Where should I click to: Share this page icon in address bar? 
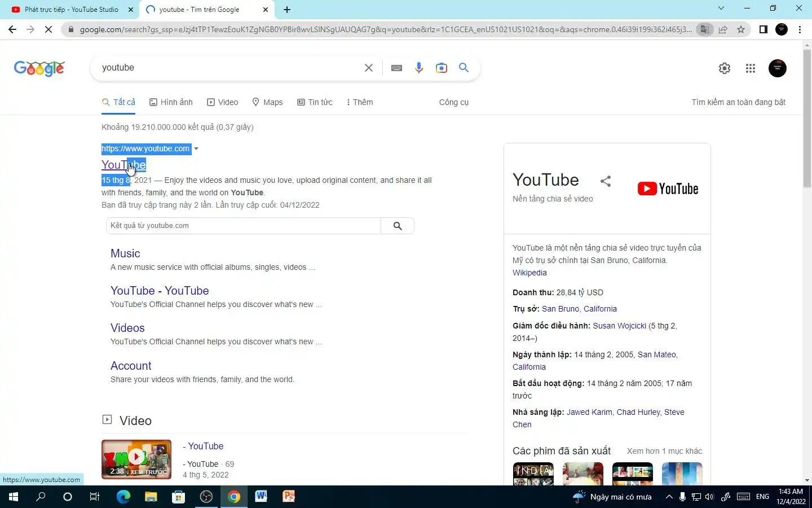(x=723, y=29)
